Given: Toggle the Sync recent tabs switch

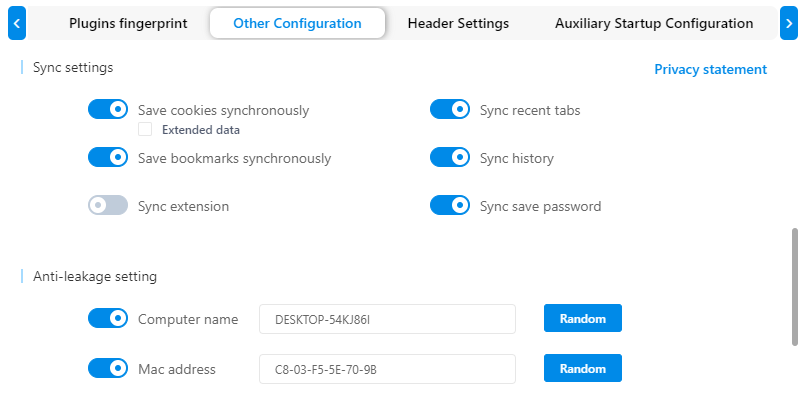Looking at the screenshot, I should 450,109.
